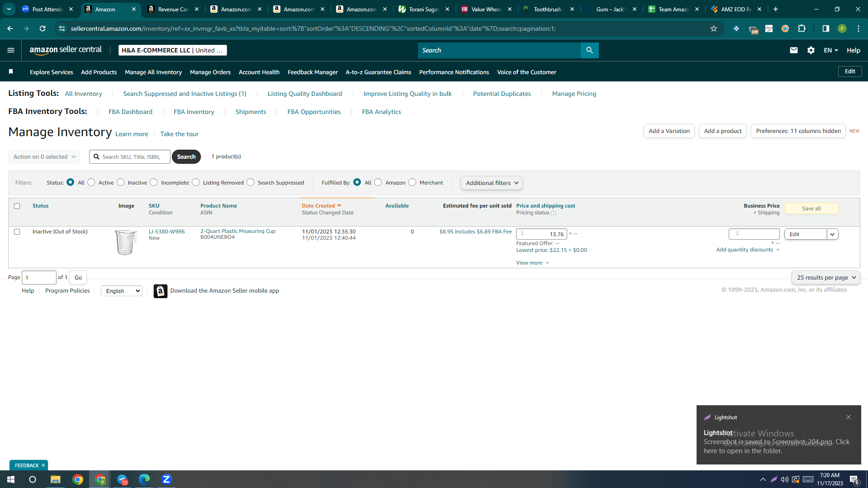This screenshot has width=868, height=488.
Task: Click the pricing status info icon
Action: pyautogui.click(x=554, y=213)
